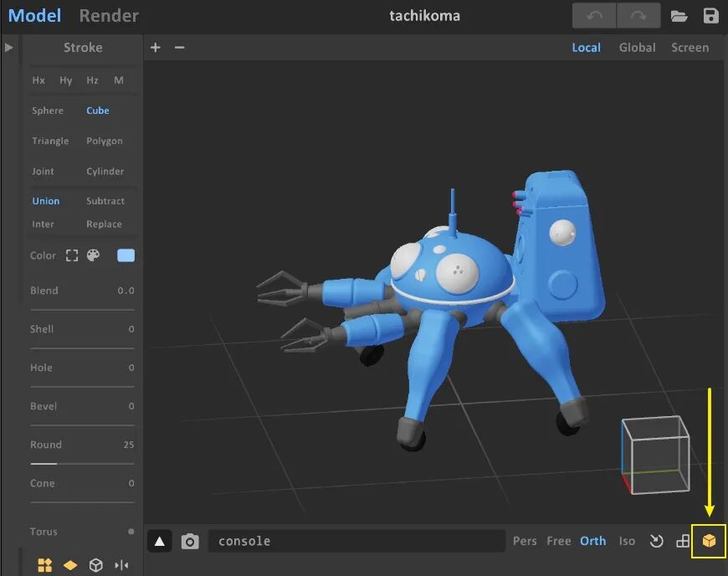Image resolution: width=728 pixels, height=576 pixels.
Task: Open the Stroke panel header
Action: pos(83,48)
